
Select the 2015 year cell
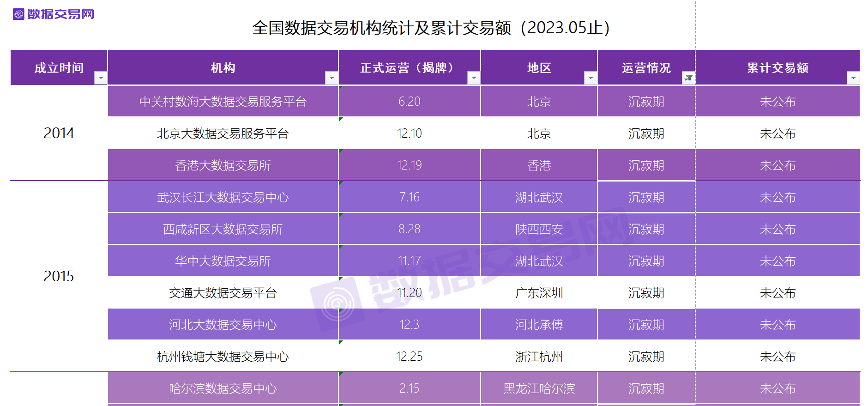coord(59,276)
